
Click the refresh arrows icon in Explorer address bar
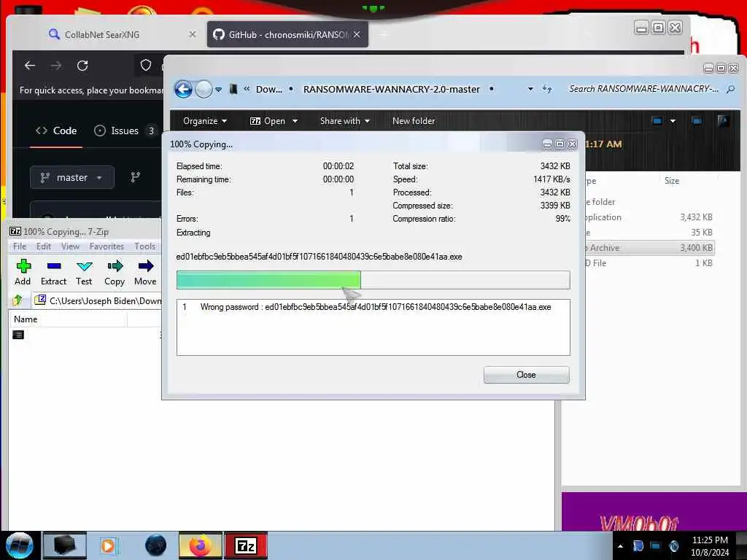point(547,89)
